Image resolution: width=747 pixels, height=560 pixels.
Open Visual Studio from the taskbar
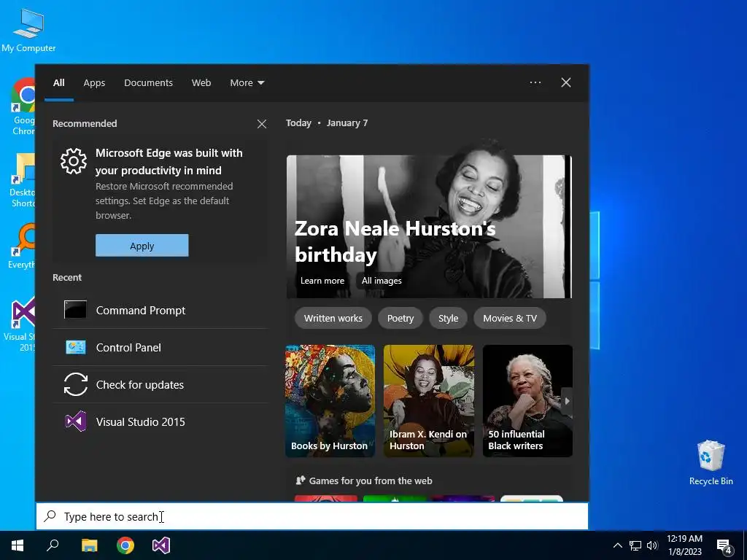click(x=161, y=545)
